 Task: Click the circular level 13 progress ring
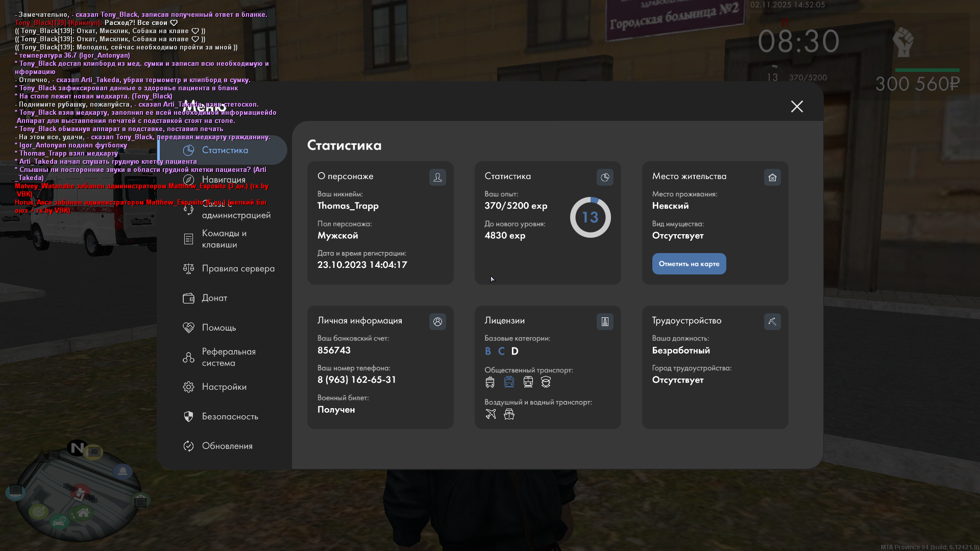point(590,217)
